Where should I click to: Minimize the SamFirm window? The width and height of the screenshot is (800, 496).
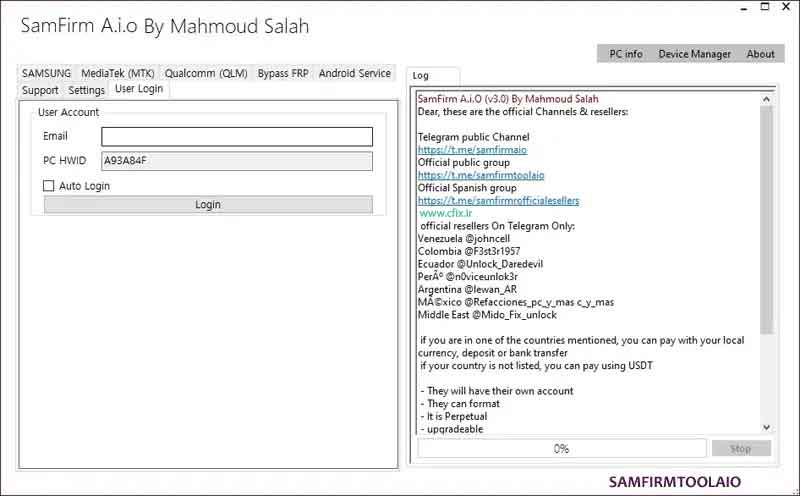coord(744,8)
